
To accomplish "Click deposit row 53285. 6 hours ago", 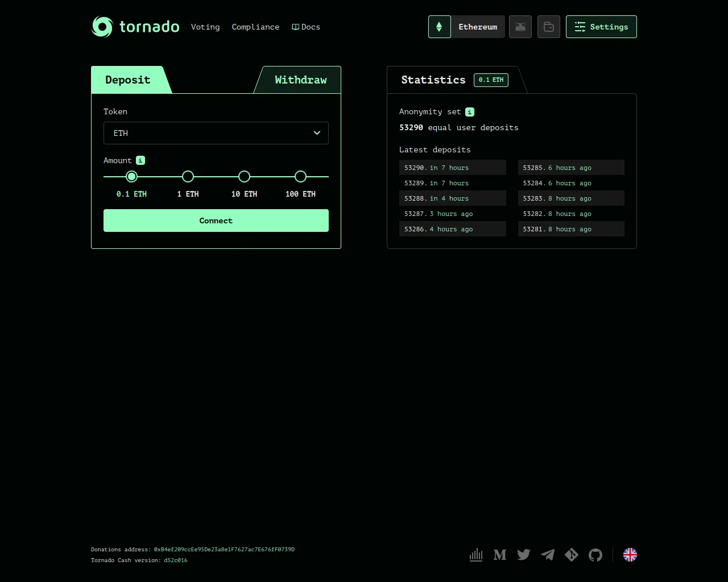I will [x=571, y=168].
